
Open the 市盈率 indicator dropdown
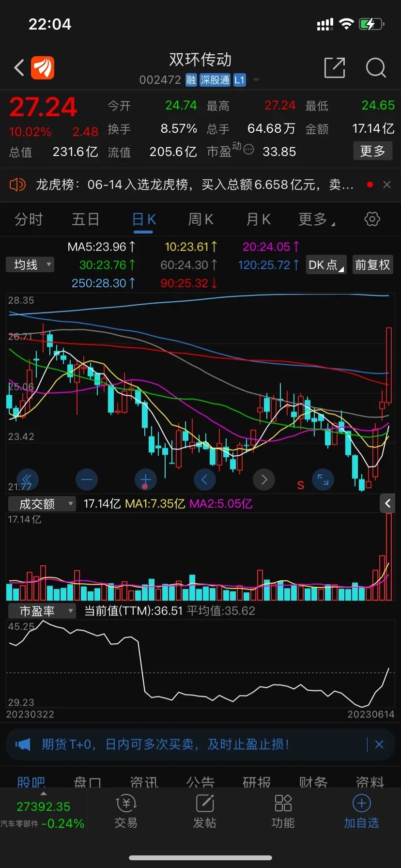42,611
